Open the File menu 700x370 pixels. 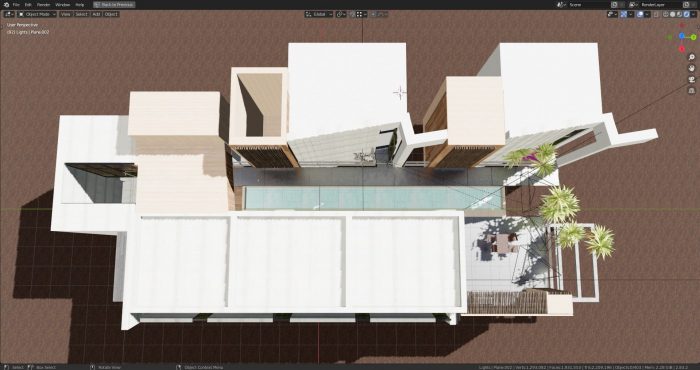click(x=16, y=4)
